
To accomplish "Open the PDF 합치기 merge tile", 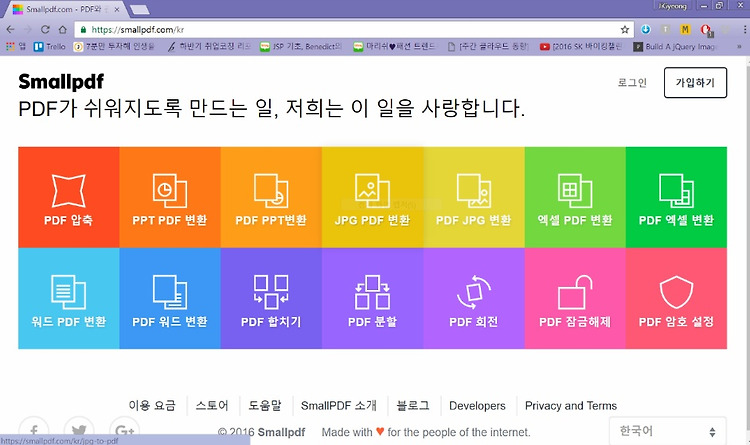I will [x=271, y=298].
